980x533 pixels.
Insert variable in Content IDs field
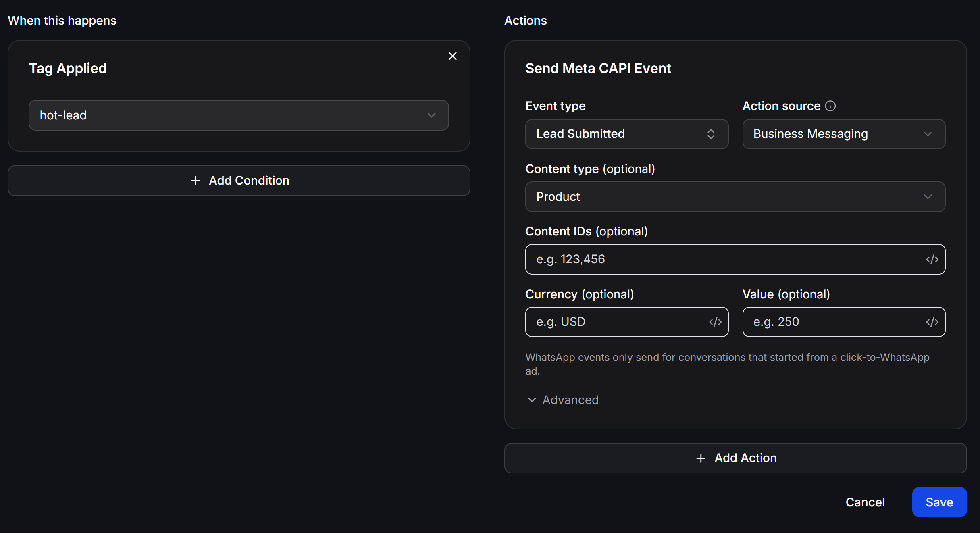tap(932, 259)
